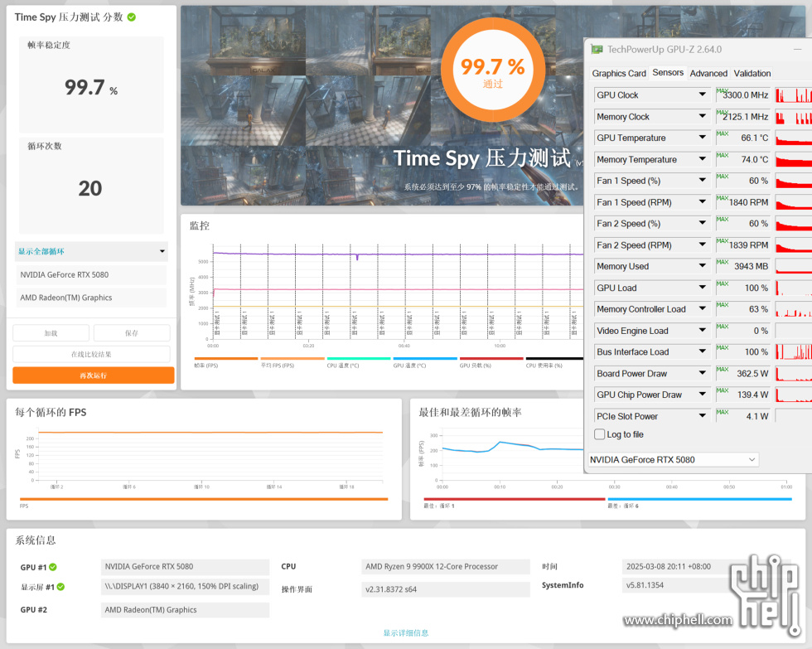Viewport: 812px width, 649px height.
Task: Click the 加载 button
Action: coord(51,333)
